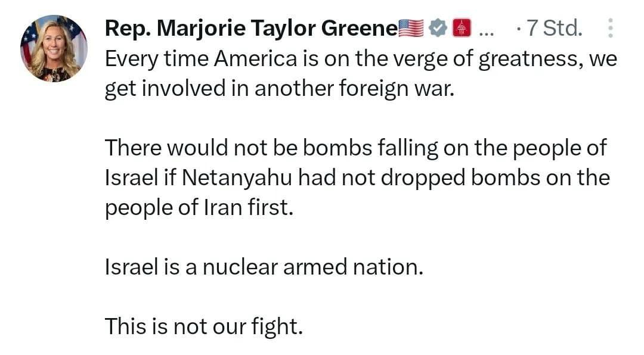Image resolution: width=644 pixels, height=355 pixels.
Task: Click the sentence "This is not our fight."
Action: 204,327
